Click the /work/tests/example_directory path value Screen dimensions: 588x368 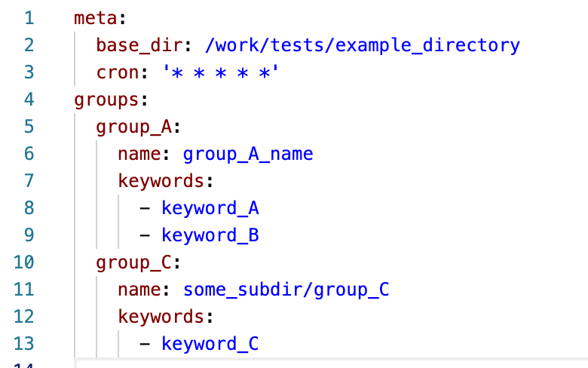click(362, 45)
